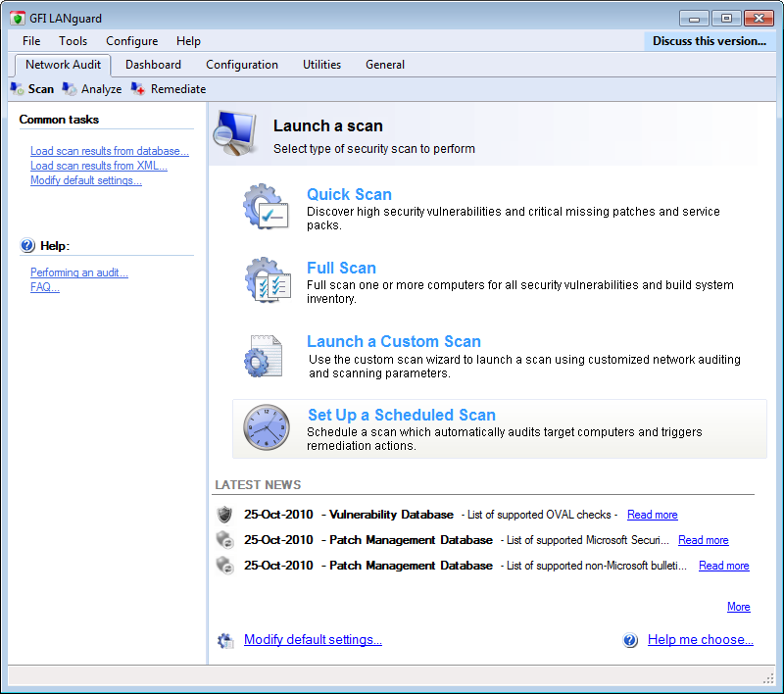
Task: Click the GFI LANguard shield title icon
Action: click(17, 18)
